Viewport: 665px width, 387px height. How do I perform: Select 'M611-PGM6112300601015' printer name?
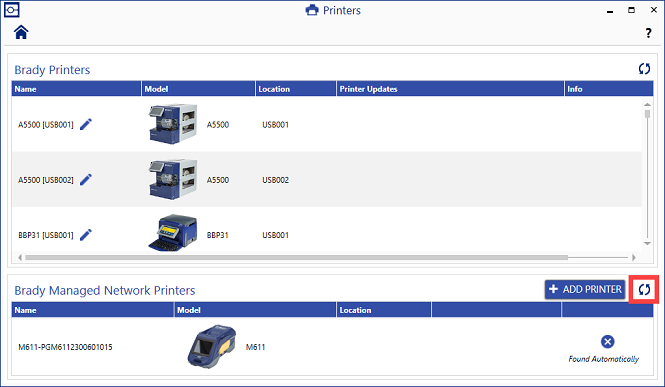click(x=65, y=347)
